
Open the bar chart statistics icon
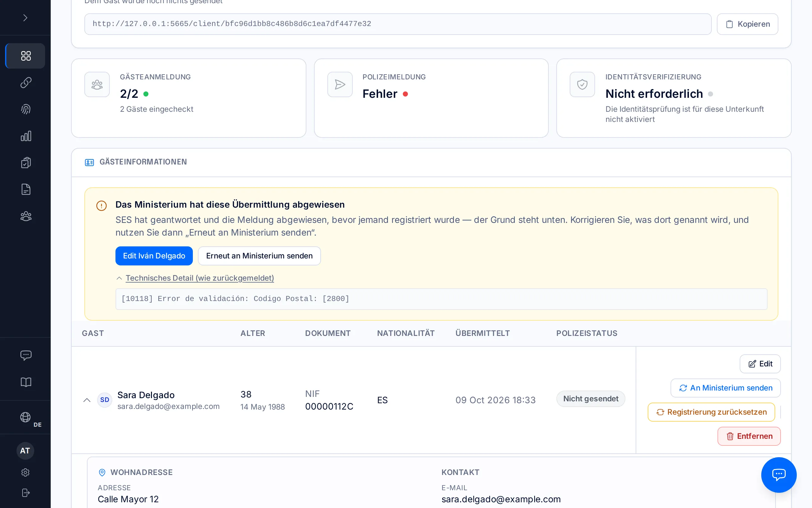(x=26, y=136)
